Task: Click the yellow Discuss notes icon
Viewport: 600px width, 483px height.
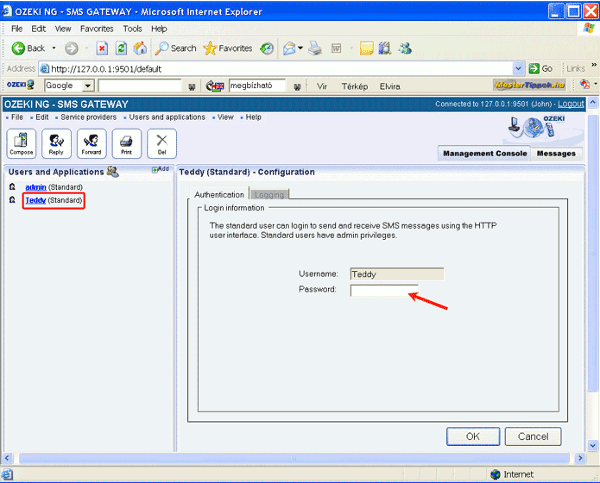Action: pyautogui.click(x=366, y=48)
